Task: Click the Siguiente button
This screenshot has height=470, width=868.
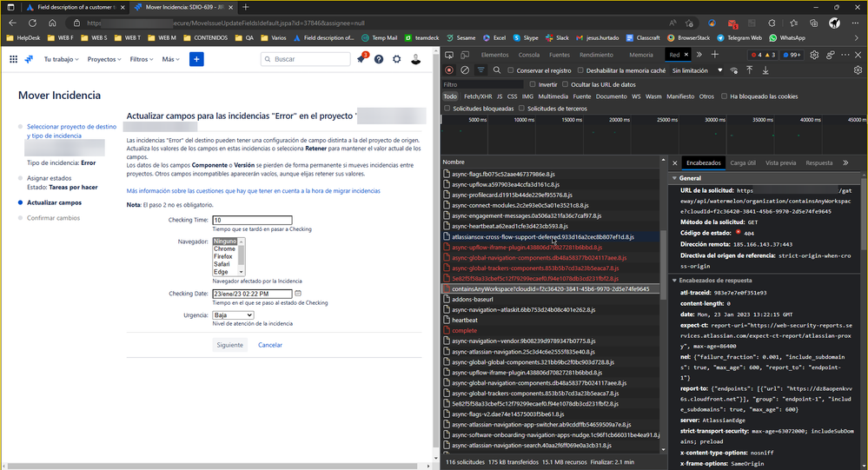Action: tap(230, 345)
